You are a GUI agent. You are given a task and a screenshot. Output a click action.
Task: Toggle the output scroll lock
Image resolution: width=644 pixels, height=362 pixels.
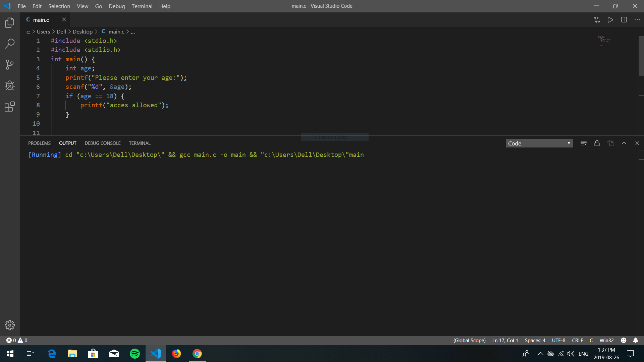[597, 143]
